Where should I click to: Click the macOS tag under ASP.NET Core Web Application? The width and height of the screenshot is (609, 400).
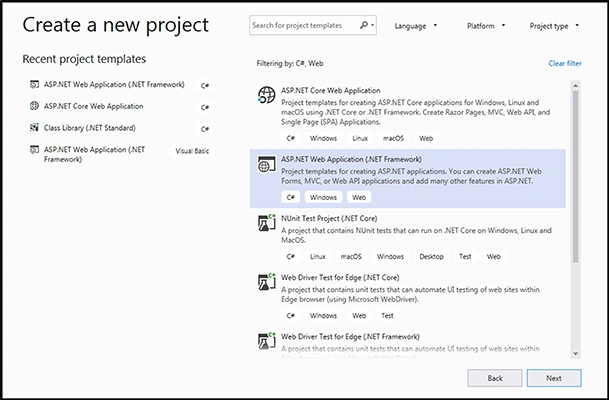point(393,138)
